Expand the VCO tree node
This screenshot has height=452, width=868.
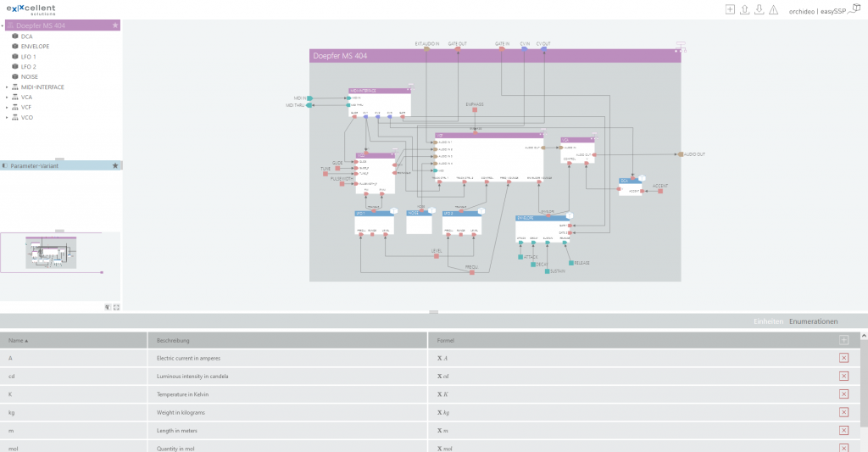(7, 117)
